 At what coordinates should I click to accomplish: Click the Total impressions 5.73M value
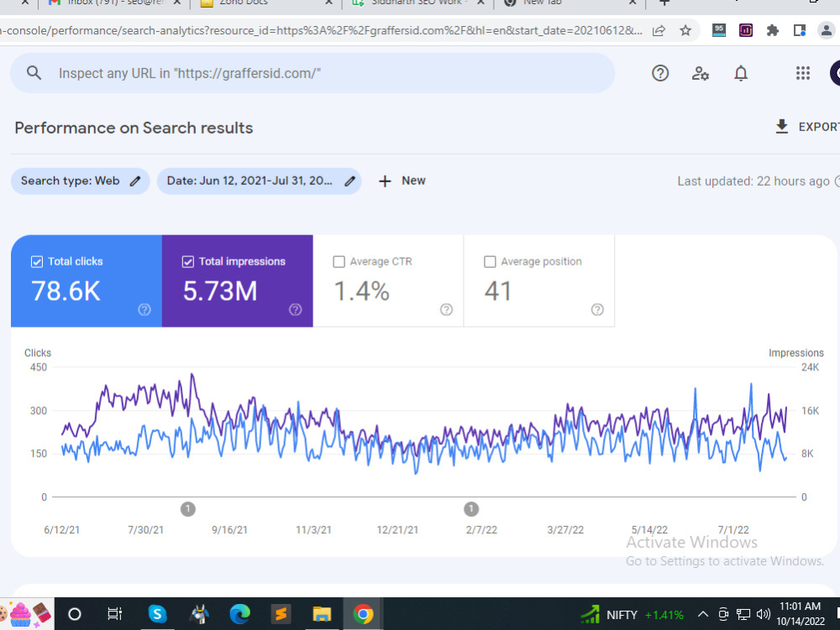click(220, 291)
